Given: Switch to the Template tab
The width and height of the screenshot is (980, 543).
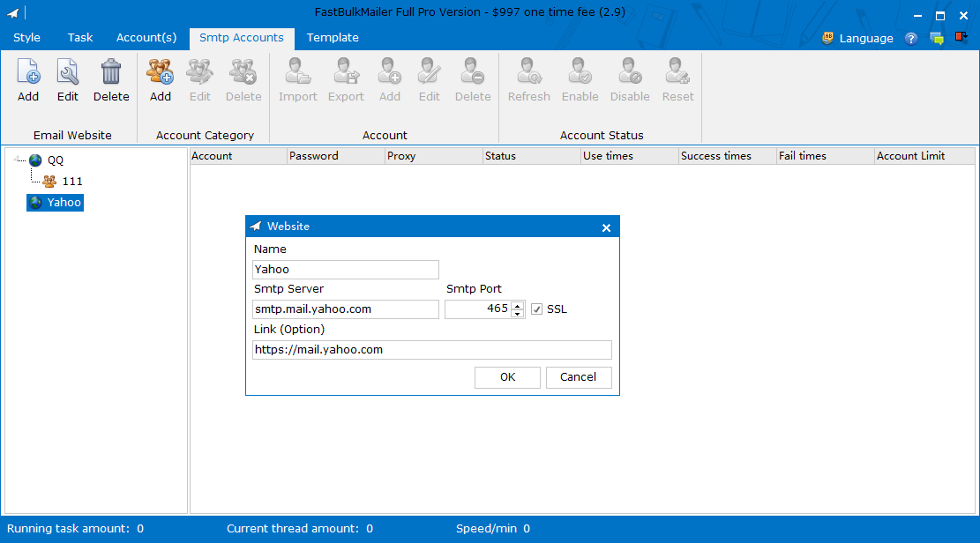Looking at the screenshot, I should [333, 38].
